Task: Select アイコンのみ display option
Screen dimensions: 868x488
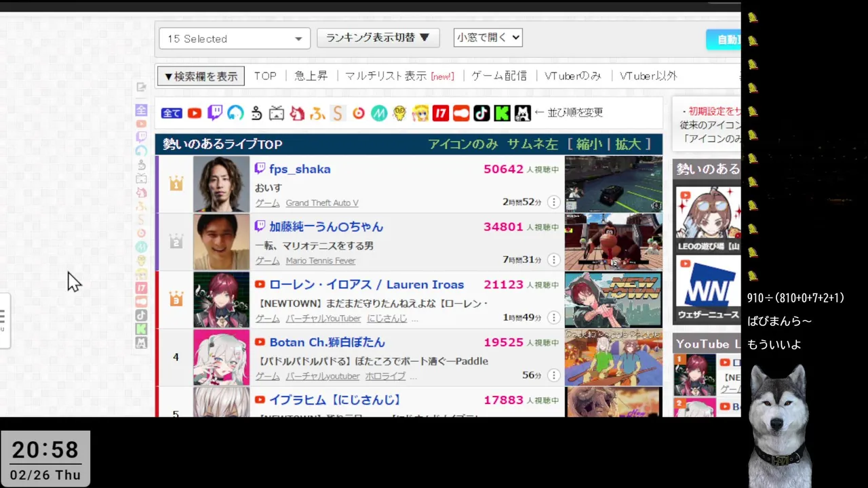Action: [x=463, y=144]
